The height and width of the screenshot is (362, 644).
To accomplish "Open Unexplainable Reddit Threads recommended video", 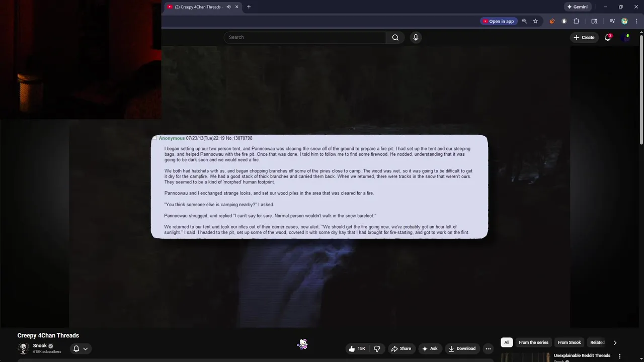I will pos(582,355).
